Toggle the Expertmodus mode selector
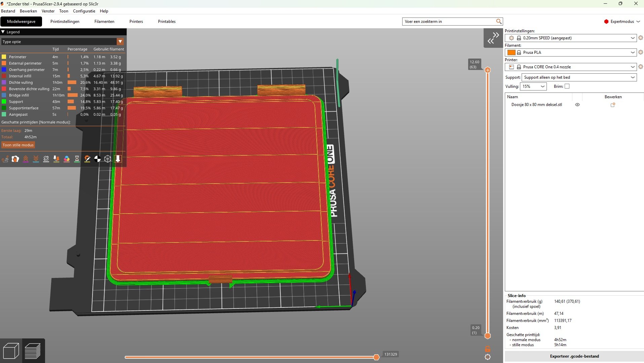The width and height of the screenshot is (644, 363). click(x=622, y=22)
